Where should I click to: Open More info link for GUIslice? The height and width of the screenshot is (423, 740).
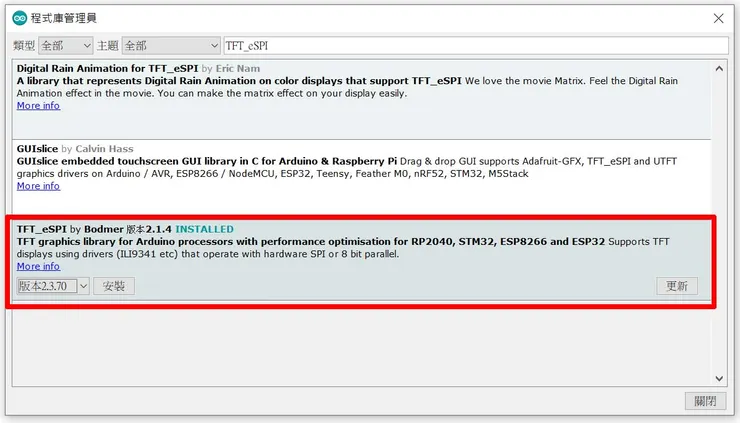(x=38, y=186)
